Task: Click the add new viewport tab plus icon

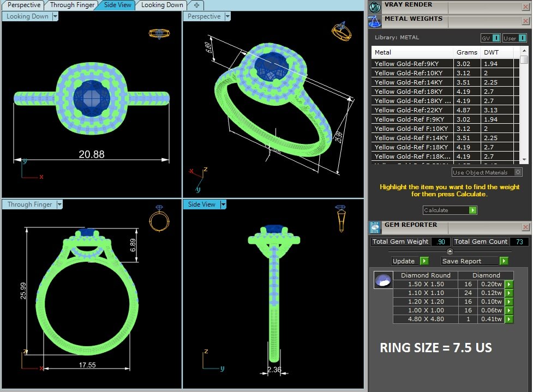Action: (x=196, y=5)
